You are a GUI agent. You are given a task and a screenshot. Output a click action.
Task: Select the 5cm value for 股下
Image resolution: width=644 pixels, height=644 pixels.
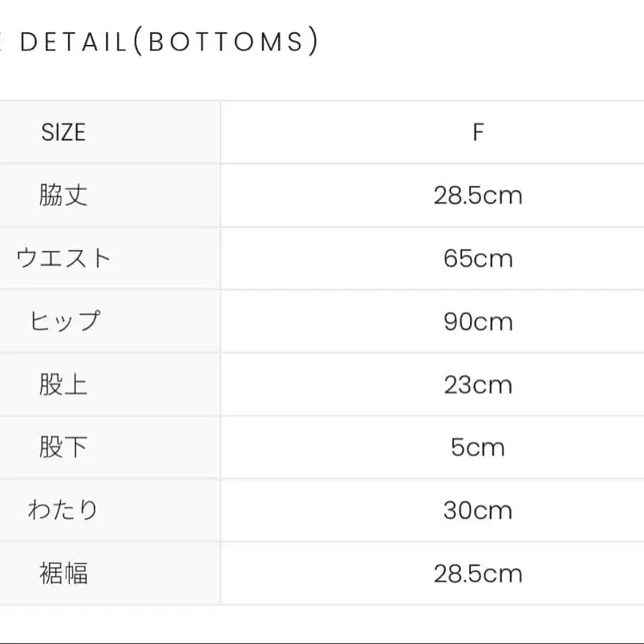(x=478, y=447)
